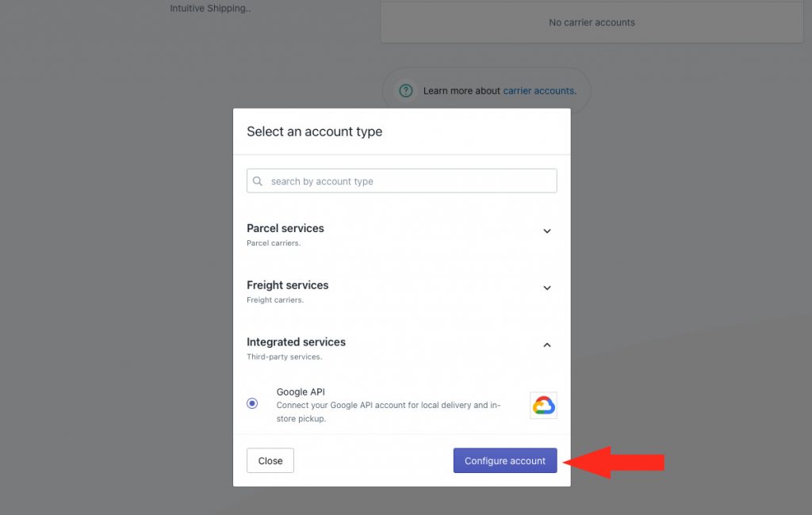Image resolution: width=812 pixels, height=515 pixels.
Task: Focus the search by account type field
Action: 402,181
